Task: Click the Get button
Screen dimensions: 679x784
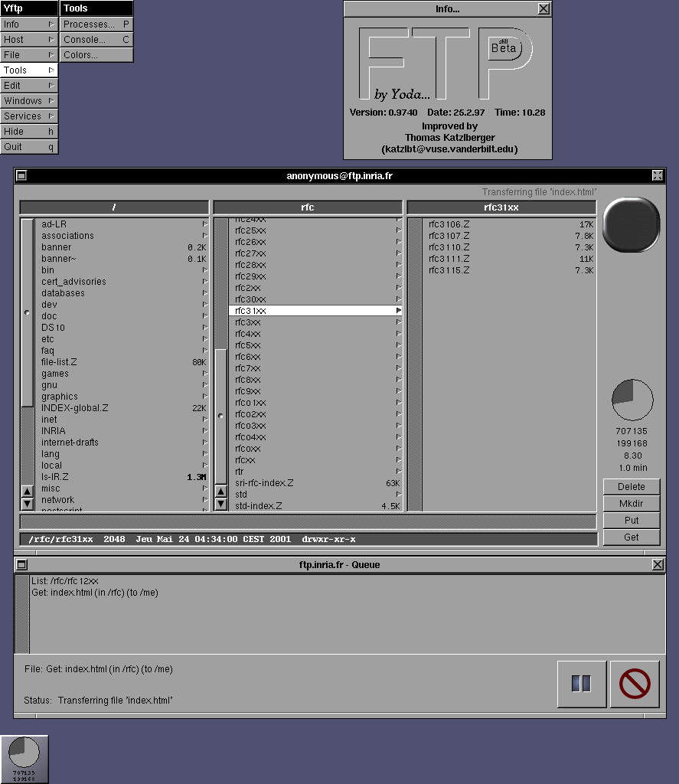Action: pyautogui.click(x=632, y=537)
